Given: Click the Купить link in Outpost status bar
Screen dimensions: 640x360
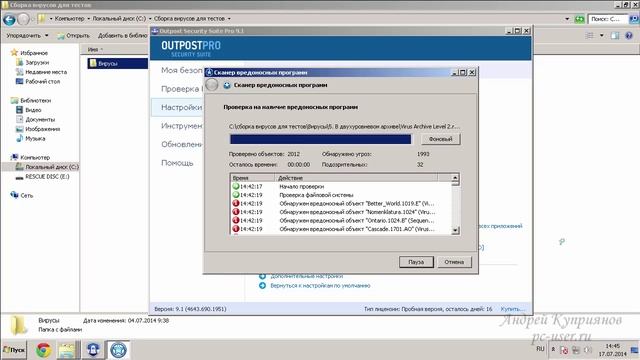Looking at the screenshot, I should (x=513, y=309).
